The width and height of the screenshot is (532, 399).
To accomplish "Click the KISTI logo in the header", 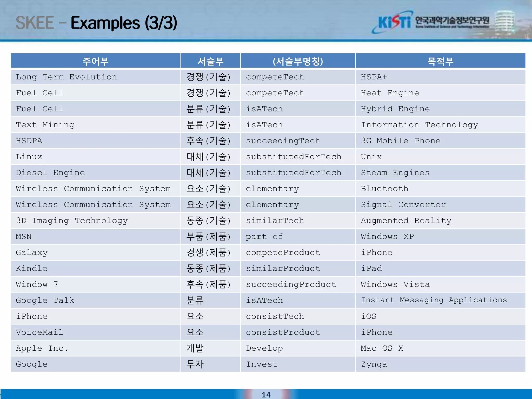I will pyautogui.click(x=430, y=22).
